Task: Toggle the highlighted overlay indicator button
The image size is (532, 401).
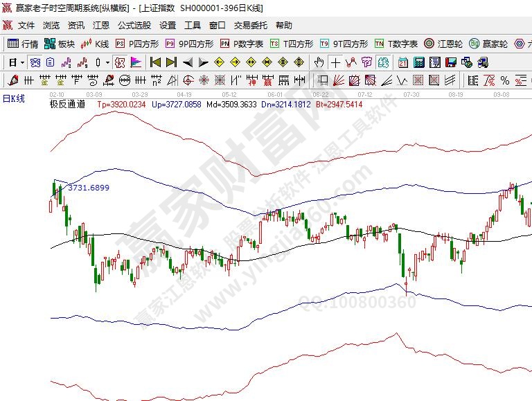Action: (x=121, y=62)
